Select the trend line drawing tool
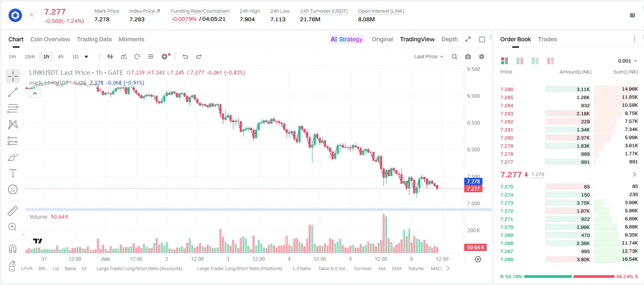644x285 pixels. (x=13, y=92)
